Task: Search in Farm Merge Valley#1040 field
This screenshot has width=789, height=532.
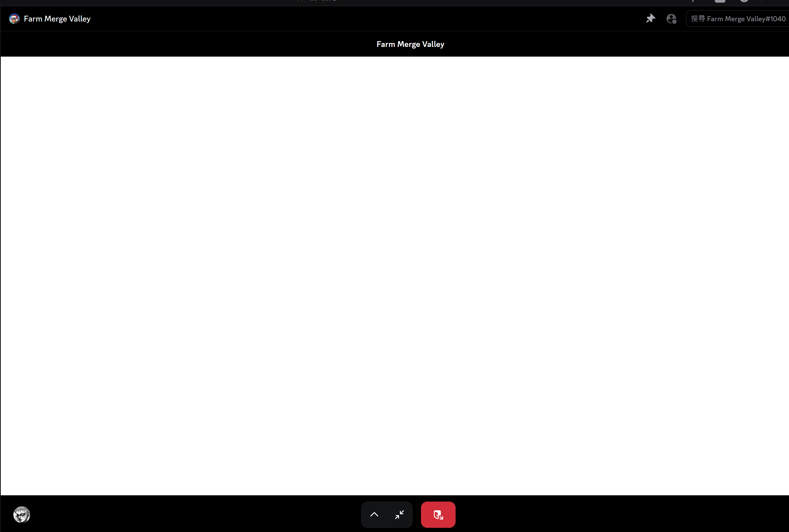Action: tap(738, 19)
